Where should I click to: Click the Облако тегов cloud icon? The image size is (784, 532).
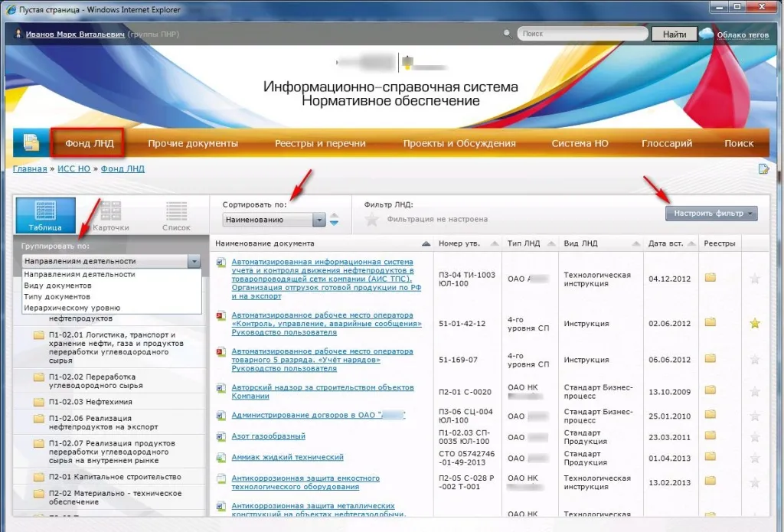pyautogui.click(x=706, y=34)
